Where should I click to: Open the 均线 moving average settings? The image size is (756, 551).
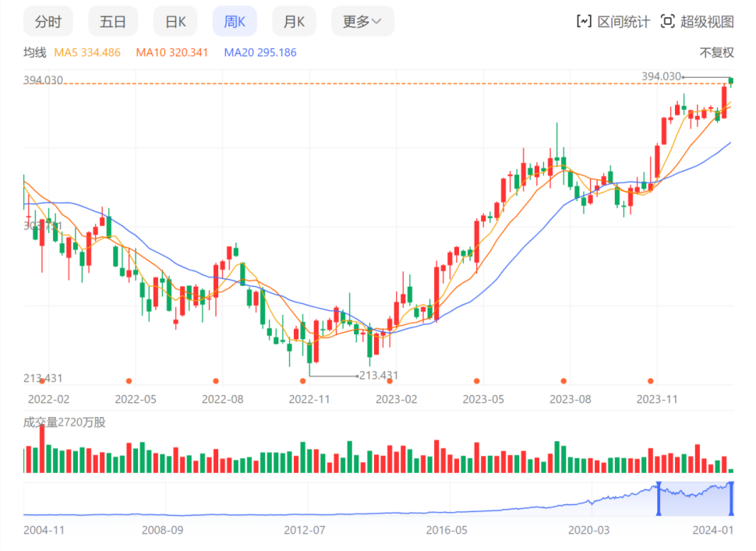[35, 53]
